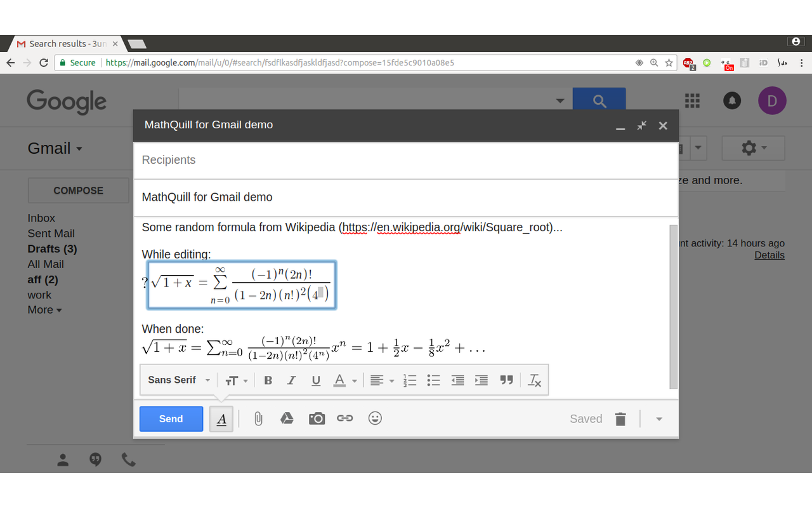This screenshot has width=812, height=508.
Task: Open the Gmail settings gear menu
Action: tap(754, 148)
